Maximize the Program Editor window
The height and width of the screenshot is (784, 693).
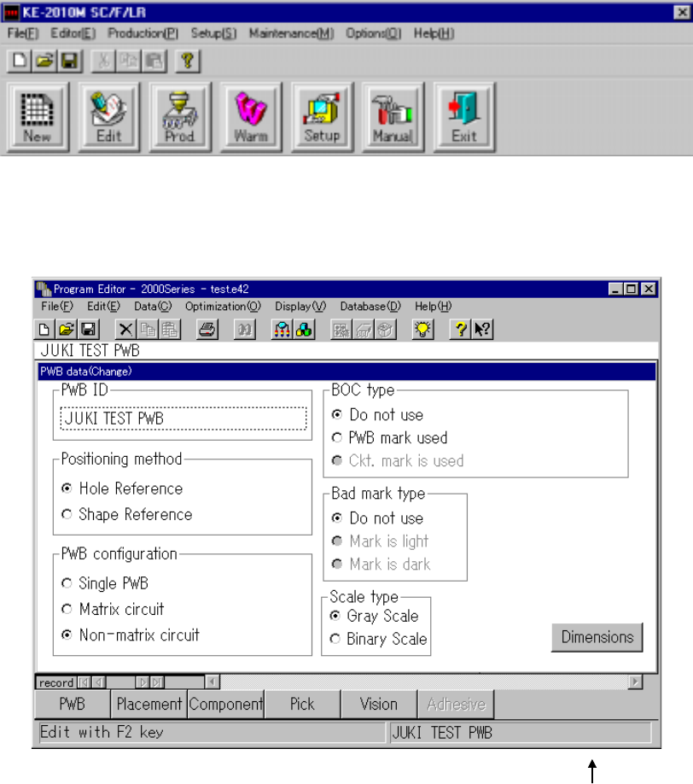[632, 289]
